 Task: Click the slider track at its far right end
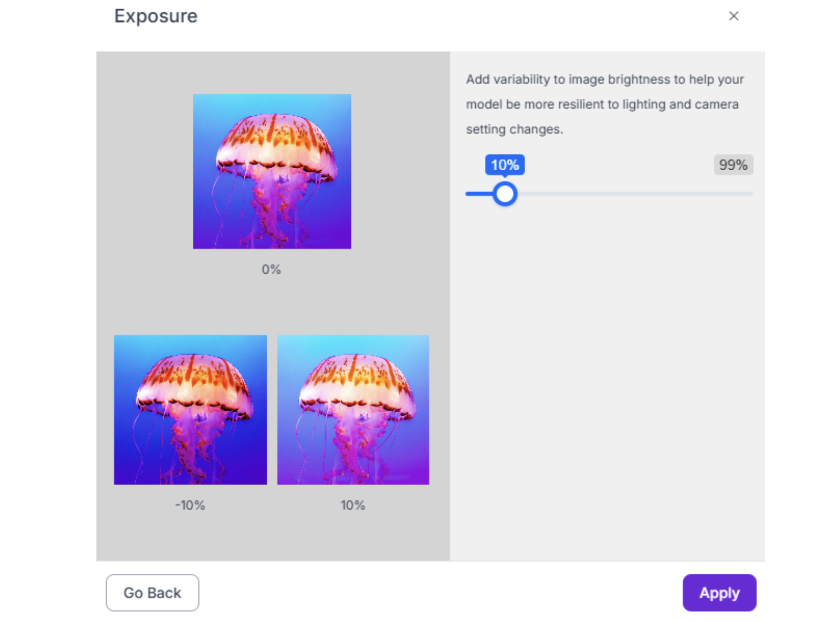click(x=749, y=194)
